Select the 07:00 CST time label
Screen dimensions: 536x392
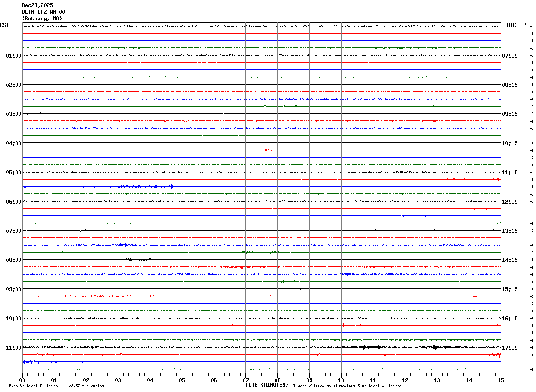tap(14, 231)
